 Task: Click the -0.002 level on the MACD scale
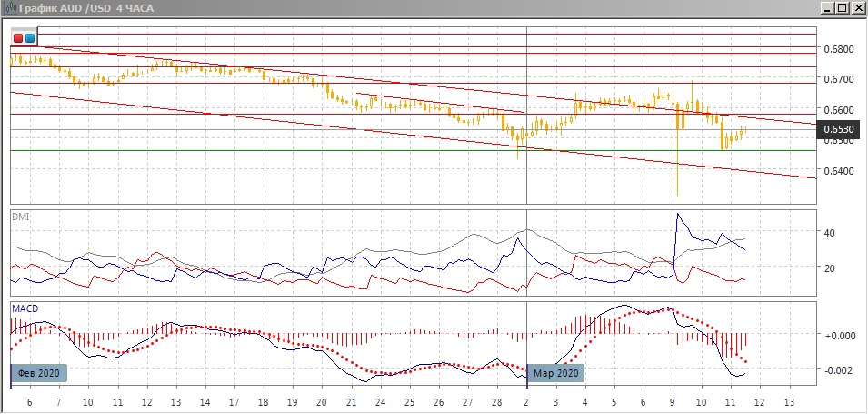[x=837, y=369]
